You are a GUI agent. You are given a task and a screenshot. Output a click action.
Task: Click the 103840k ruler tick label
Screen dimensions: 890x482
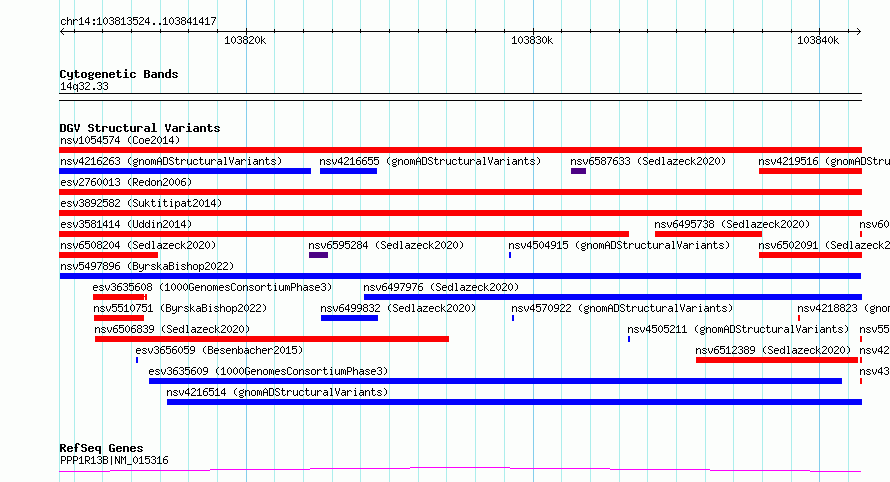pyautogui.click(x=818, y=40)
